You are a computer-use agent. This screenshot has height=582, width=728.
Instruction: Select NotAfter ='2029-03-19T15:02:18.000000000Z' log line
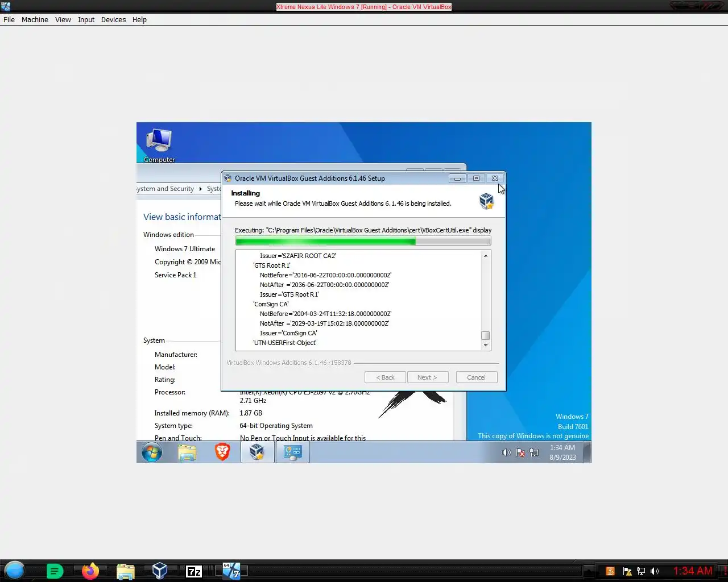click(325, 323)
